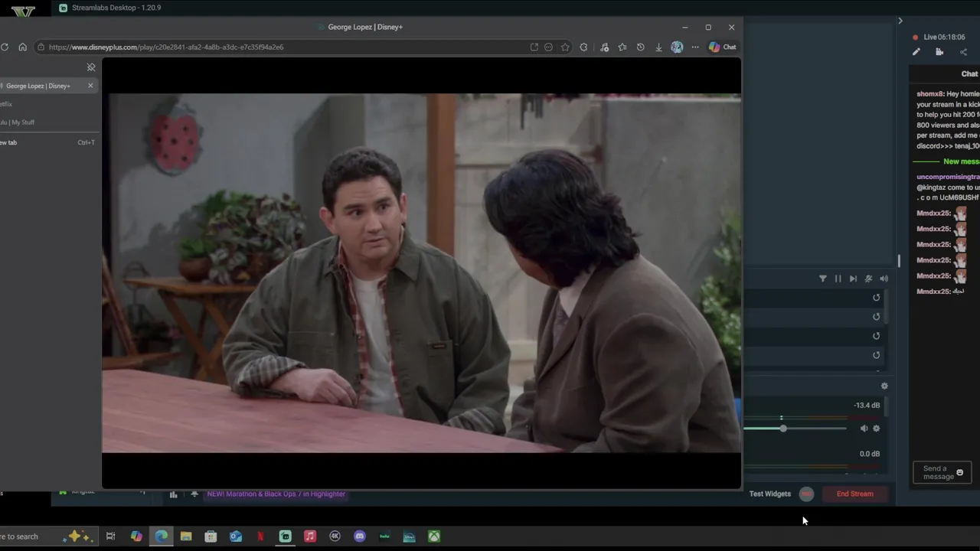The width and height of the screenshot is (980, 551).
Task: Click the End Stream button
Action: pyautogui.click(x=854, y=494)
